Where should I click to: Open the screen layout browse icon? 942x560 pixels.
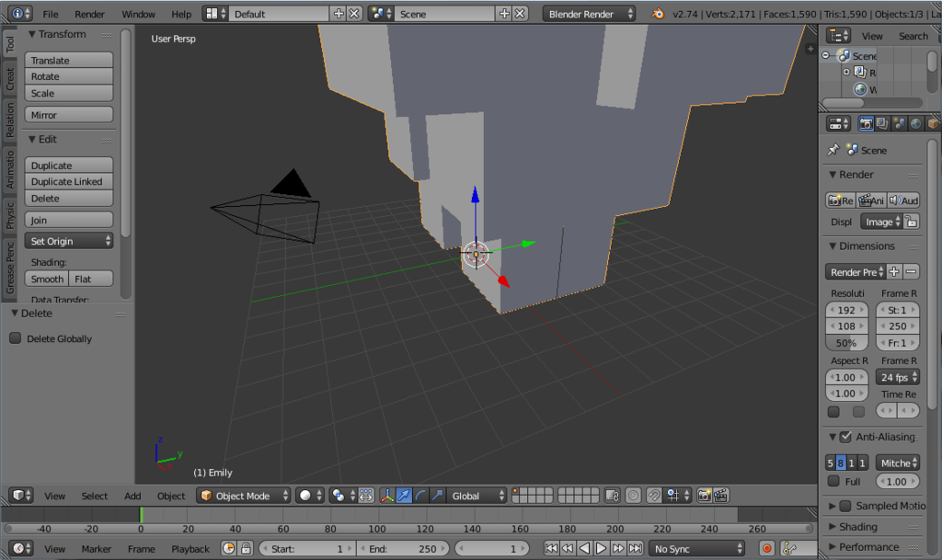[215, 13]
